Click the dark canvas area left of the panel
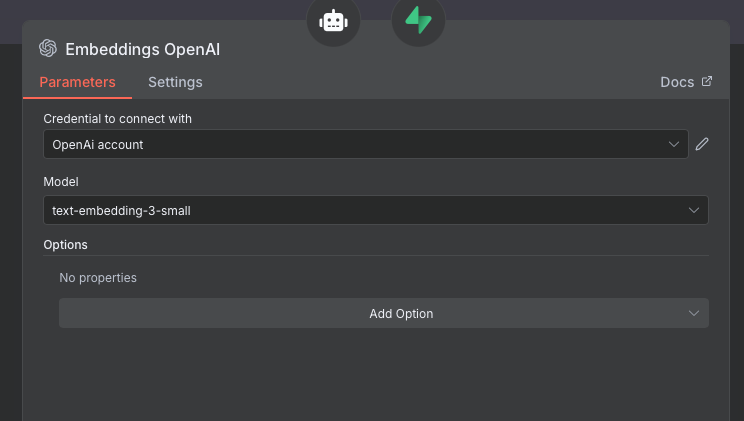This screenshot has height=421, width=744. click(10, 250)
